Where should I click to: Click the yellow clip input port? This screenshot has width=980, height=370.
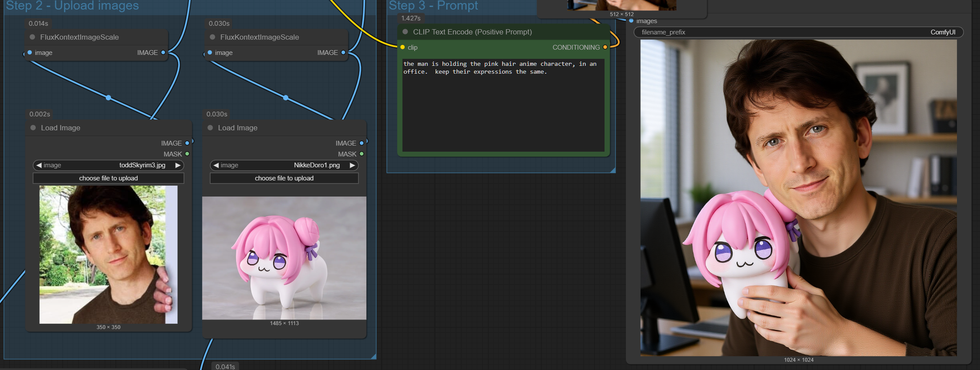tap(402, 47)
